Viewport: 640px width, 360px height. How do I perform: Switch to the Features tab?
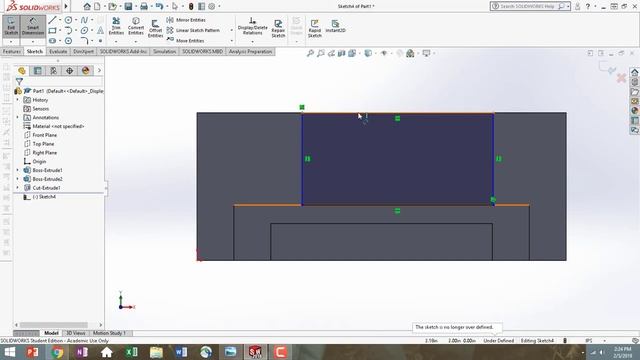coord(12,51)
